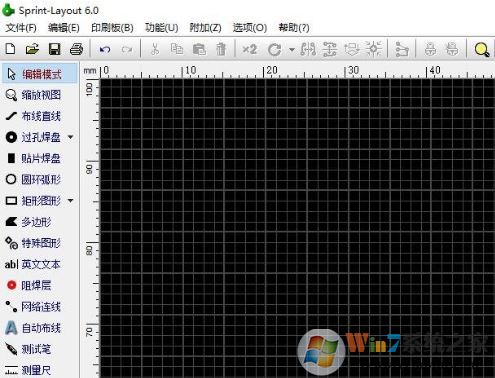Select 编辑模式 edit mode tool

39,74
